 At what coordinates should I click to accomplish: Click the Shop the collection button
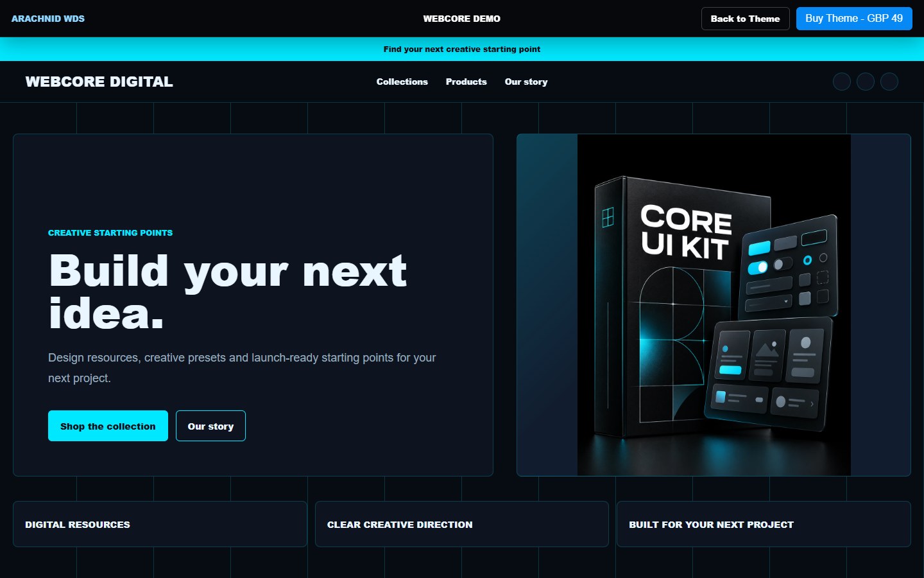[x=108, y=426]
